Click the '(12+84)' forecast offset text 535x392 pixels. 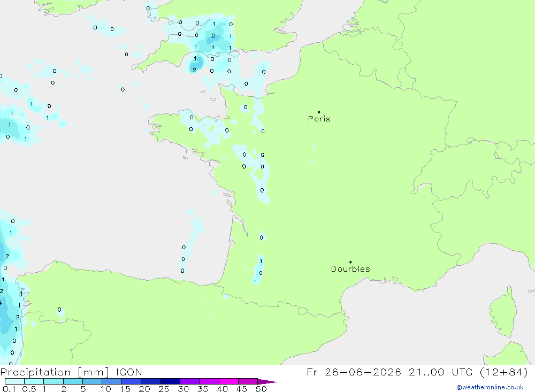point(503,372)
